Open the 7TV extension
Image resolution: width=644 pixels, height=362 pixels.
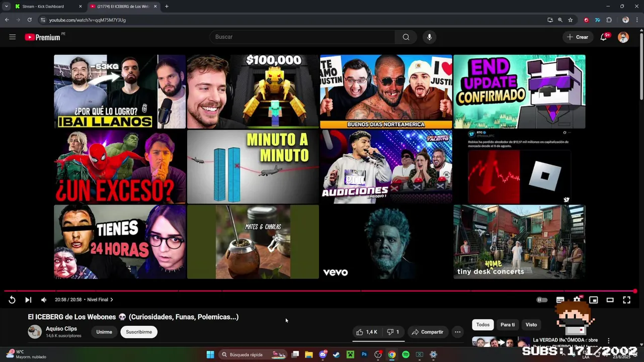click(x=597, y=20)
